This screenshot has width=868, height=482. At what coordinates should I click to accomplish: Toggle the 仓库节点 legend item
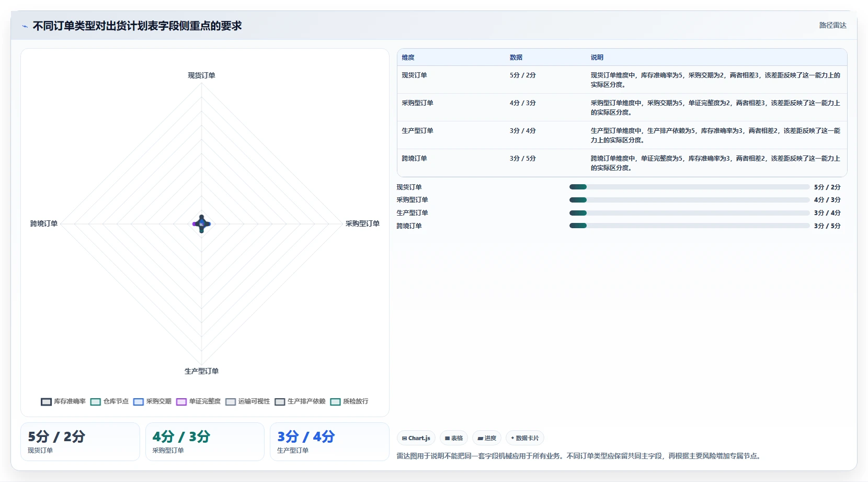tap(109, 401)
